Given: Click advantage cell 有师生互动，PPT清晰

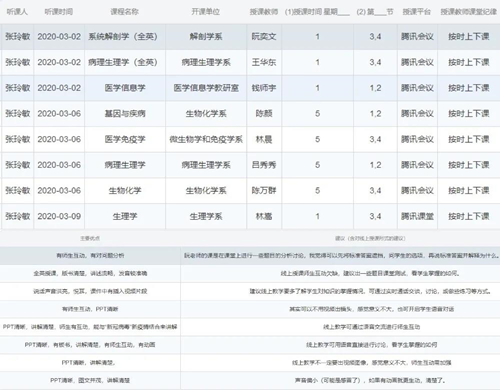Looking at the screenshot, I should point(90,309).
